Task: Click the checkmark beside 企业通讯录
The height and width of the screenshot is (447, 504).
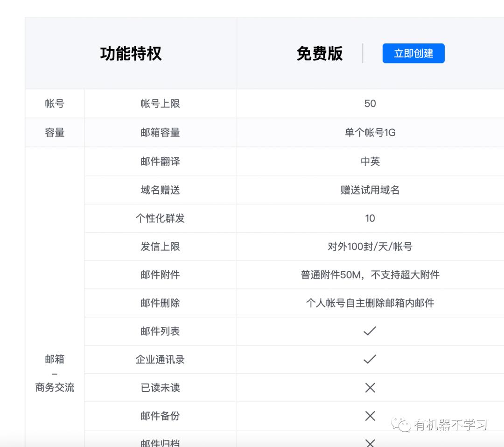Action: click(x=370, y=359)
